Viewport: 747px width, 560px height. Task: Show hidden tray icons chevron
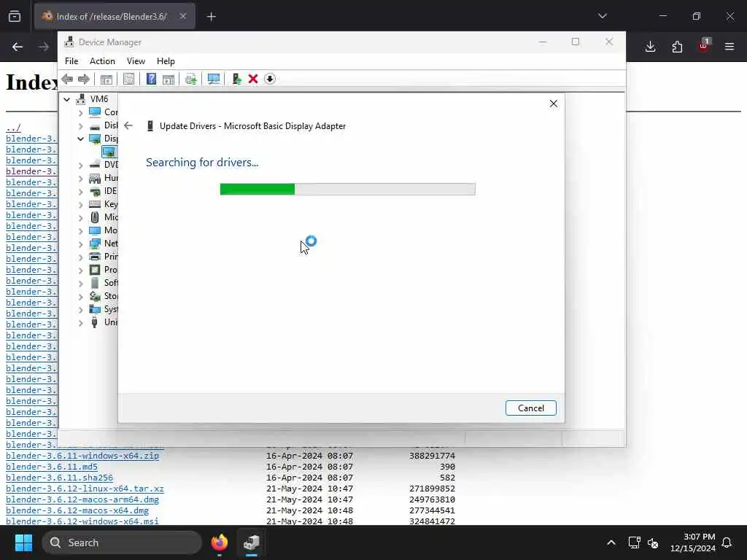tap(611, 542)
